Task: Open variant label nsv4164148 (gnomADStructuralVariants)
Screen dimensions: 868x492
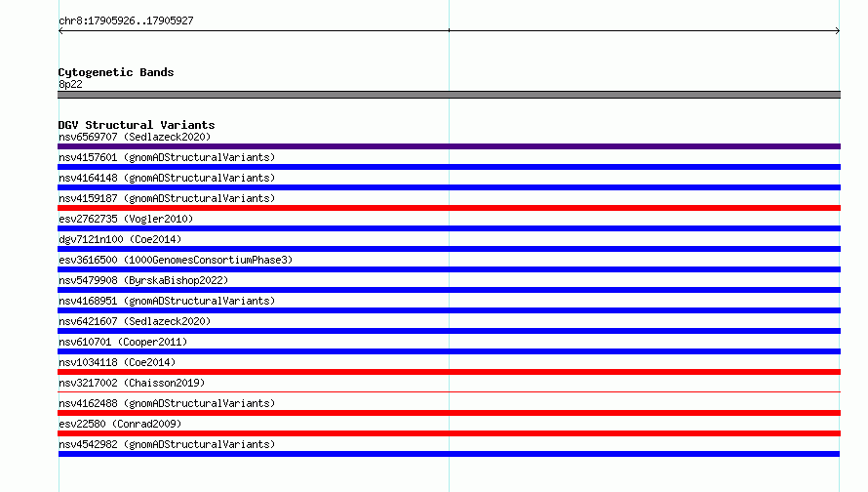Action: (x=167, y=178)
